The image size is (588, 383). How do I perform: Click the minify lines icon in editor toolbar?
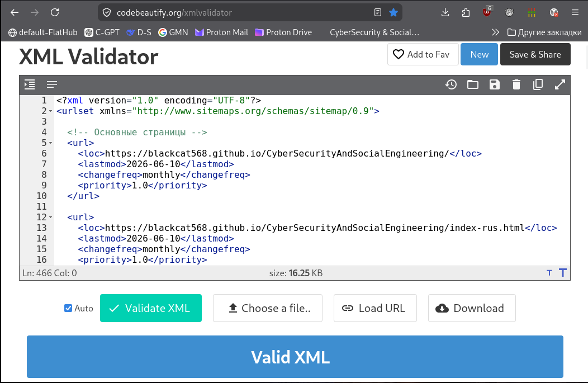coord(52,84)
